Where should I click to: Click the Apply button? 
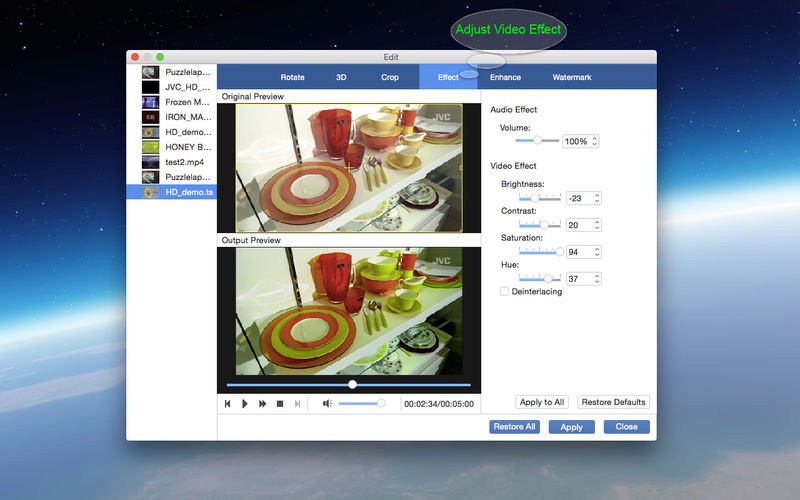pos(571,427)
